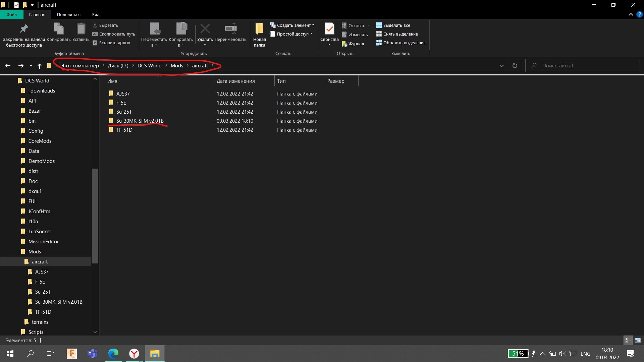644x362 pixels.
Task: Click the Поиск: aircraft search field
Action: [x=583, y=66]
